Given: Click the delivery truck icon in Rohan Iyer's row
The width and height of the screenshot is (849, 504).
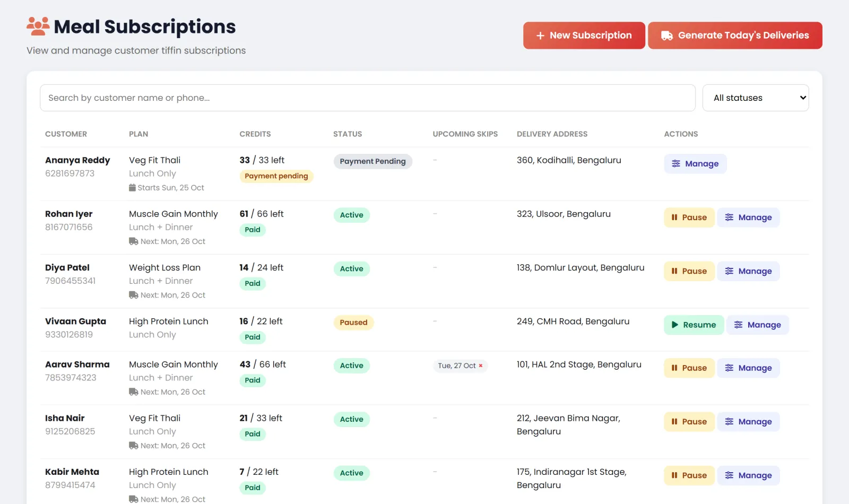Looking at the screenshot, I should (x=134, y=241).
